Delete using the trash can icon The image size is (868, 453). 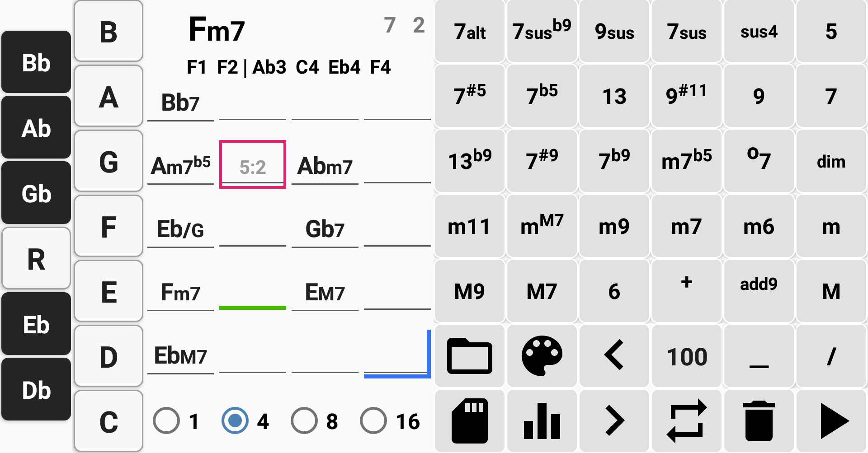click(x=759, y=421)
